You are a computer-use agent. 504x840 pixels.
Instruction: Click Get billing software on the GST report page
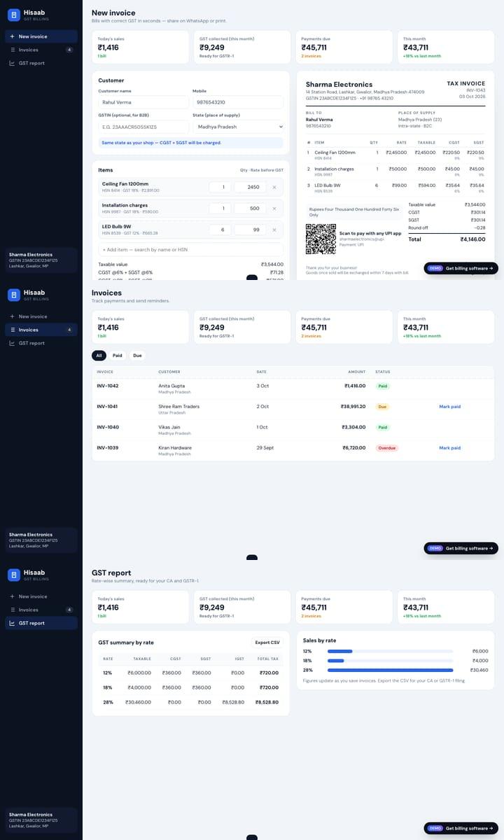pos(461,828)
